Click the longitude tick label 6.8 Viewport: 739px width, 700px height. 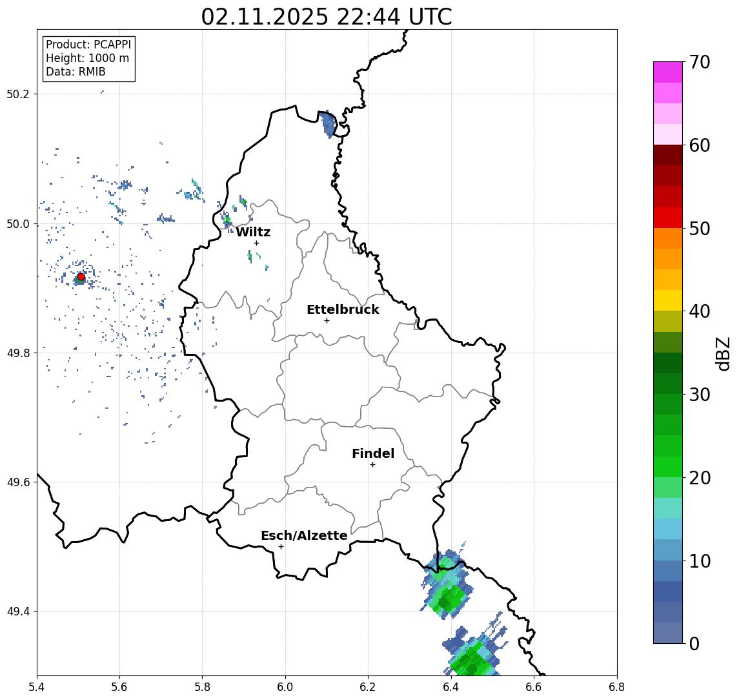[x=616, y=687]
